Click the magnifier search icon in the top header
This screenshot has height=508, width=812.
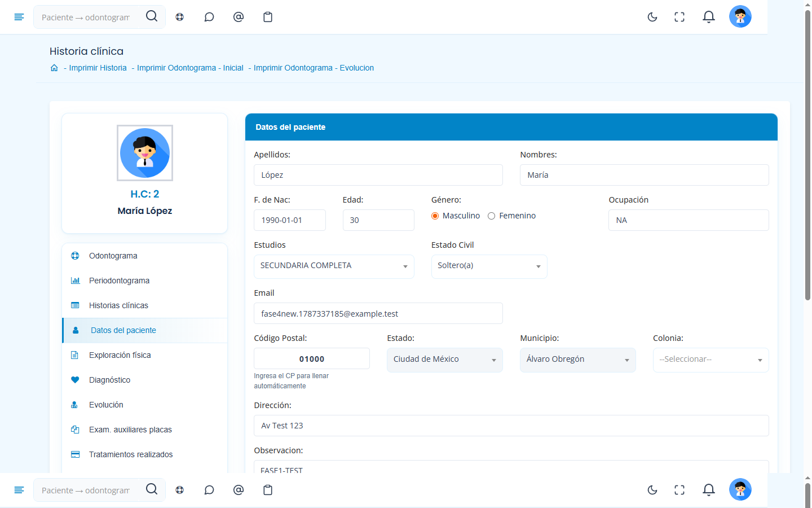(152, 16)
